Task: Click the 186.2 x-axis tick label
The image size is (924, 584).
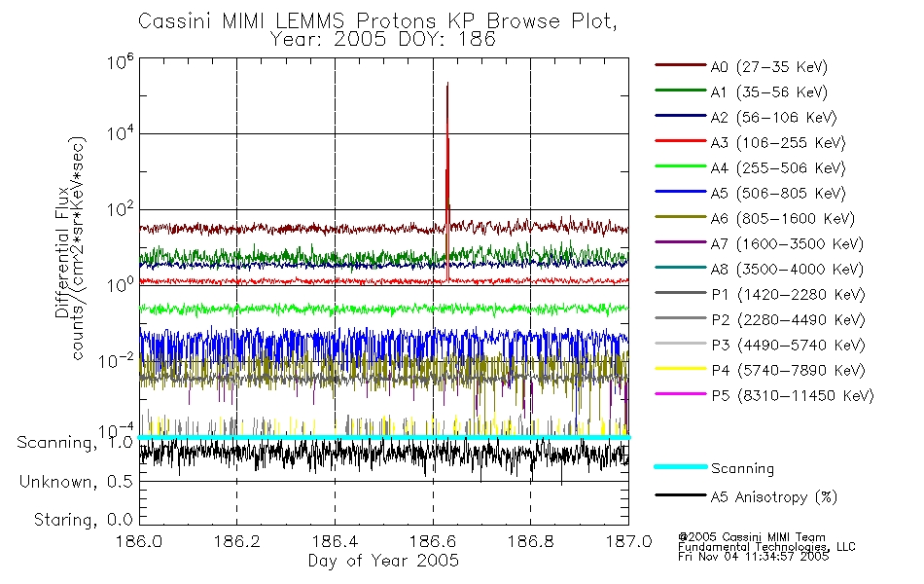Action: coord(237,541)
